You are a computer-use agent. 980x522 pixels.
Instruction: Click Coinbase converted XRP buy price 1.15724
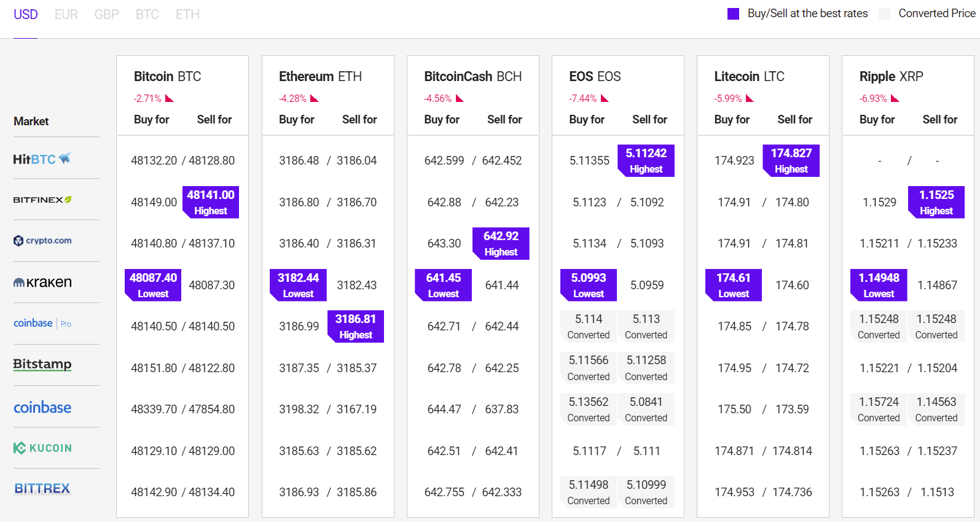coord(879,409)
